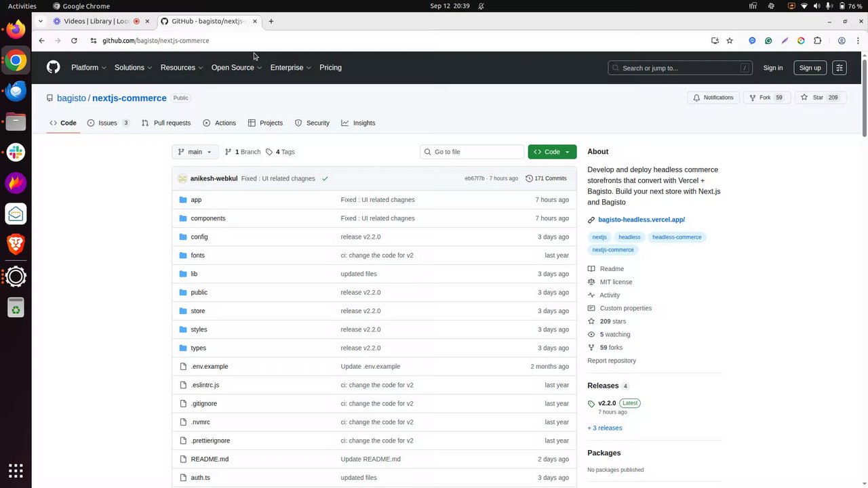The height and width of the screenshot is (488, 868).
Task: Open Slack from the dock
Action: pos(16,152)
